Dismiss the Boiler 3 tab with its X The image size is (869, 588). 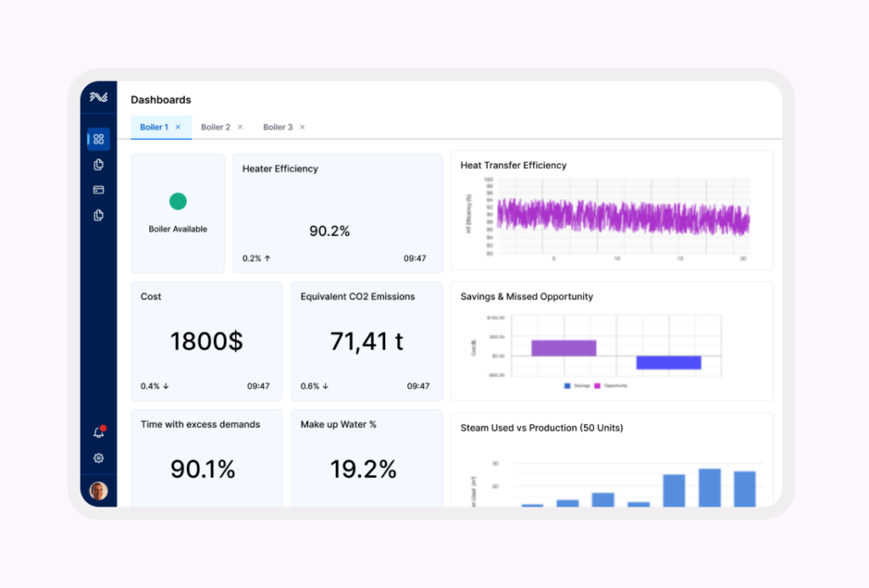[302, 127]
